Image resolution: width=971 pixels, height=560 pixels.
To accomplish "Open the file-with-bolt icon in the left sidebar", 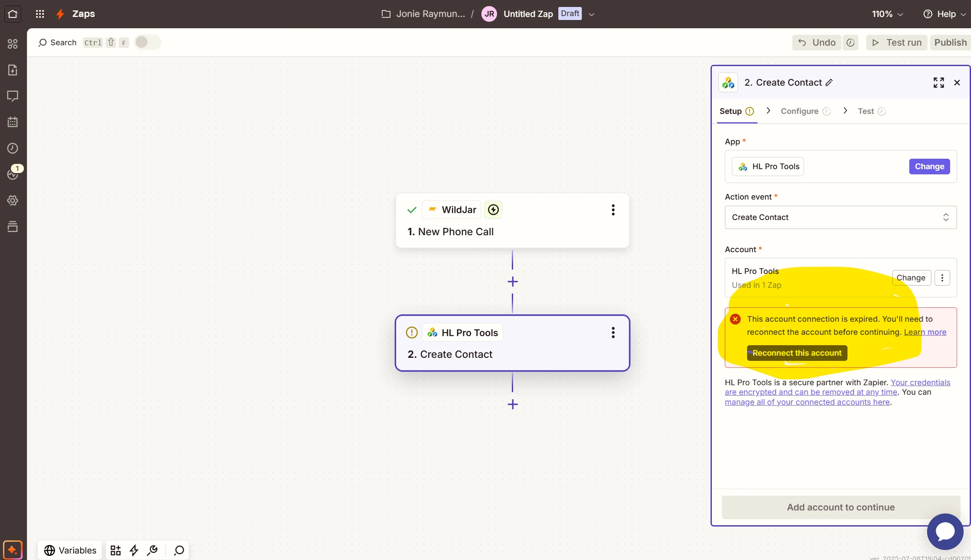I will [x=13, y=70].
